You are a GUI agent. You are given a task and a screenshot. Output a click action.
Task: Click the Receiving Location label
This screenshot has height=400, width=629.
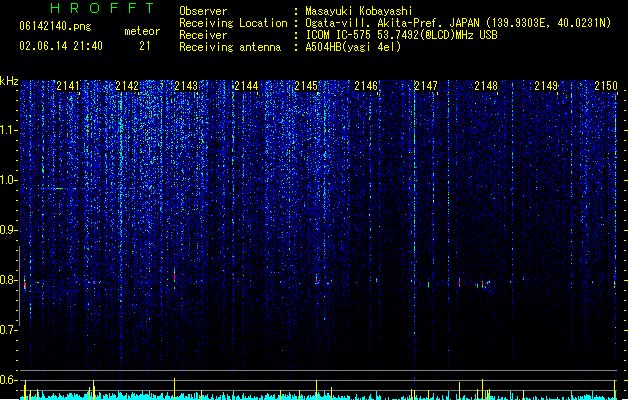click(x=233, y=23)
